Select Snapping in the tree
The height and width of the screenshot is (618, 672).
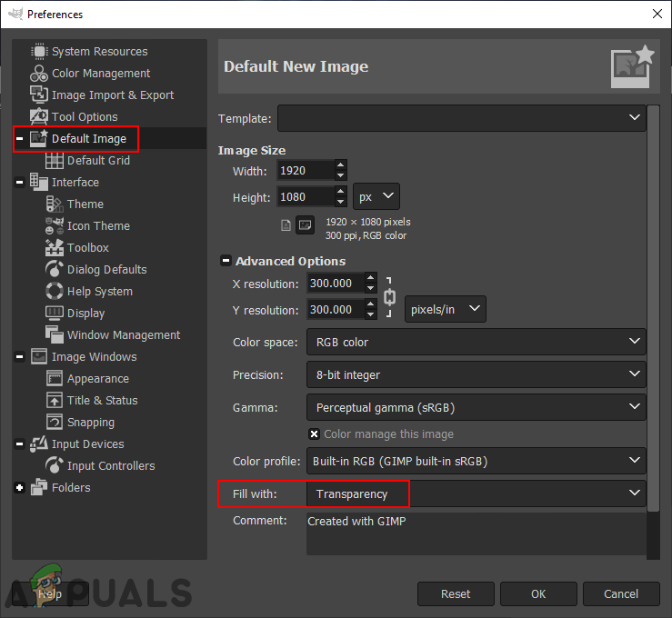(91, 423)
